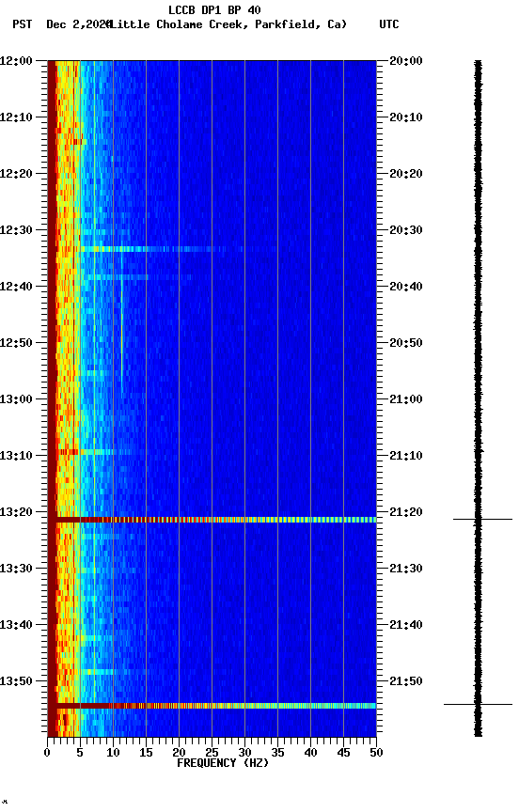
Task: Click the 21:50 UTC time label
Action: [x=406, y=681]
